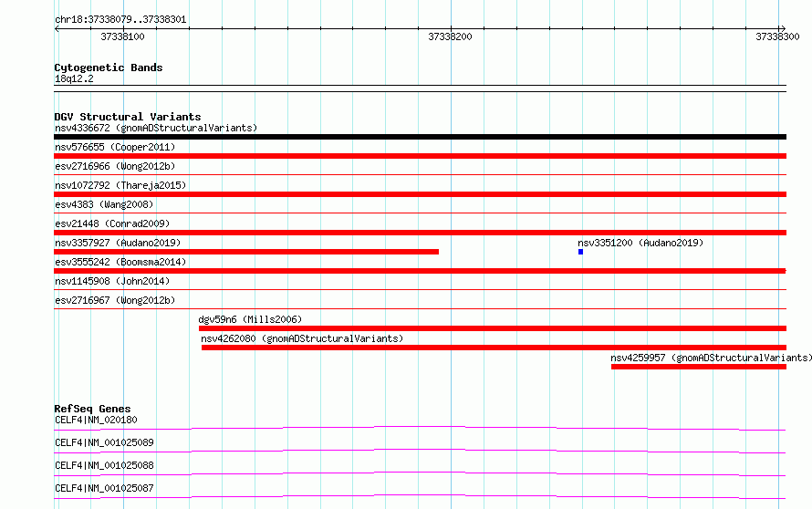The width and height of the screenshot is (812, 509).
Task: Click the RefSeq Genes track title
Action: pyautogui.click(x=92, y=409)
